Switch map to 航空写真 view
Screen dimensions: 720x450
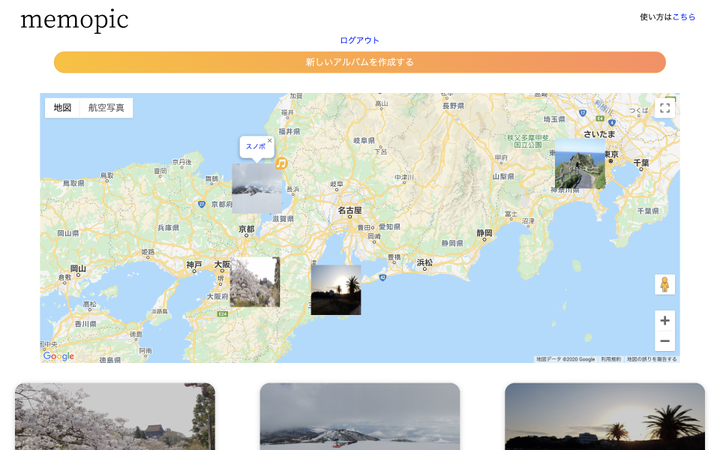[x=106, y=108]
